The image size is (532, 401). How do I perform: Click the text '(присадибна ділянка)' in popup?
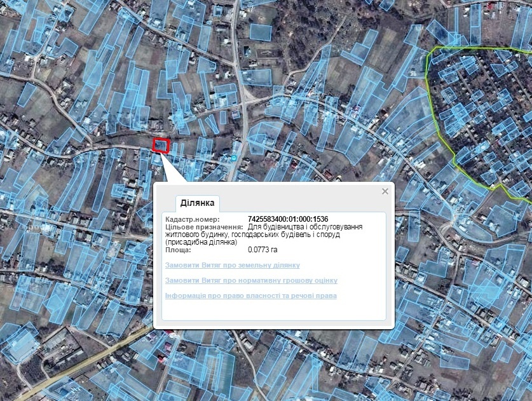coord(200,242)
